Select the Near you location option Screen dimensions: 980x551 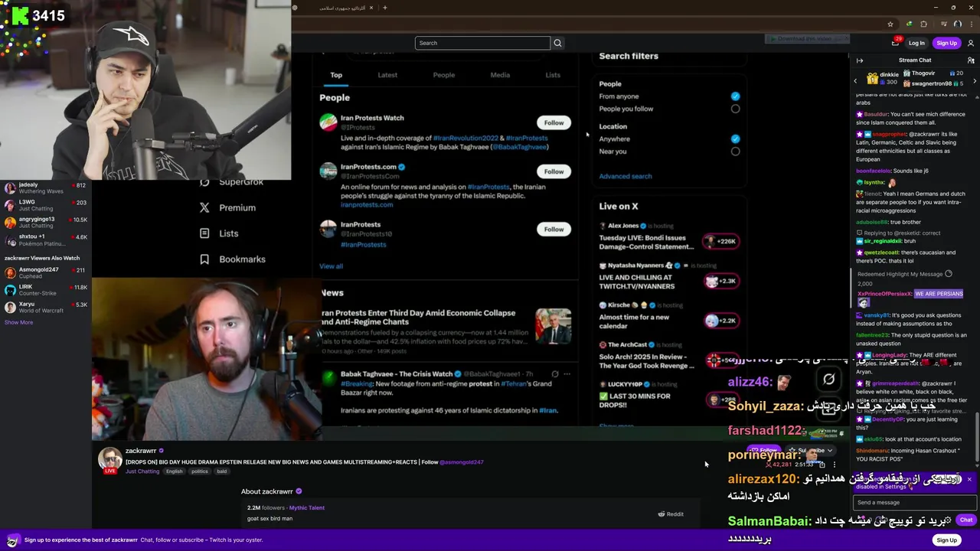735,152
